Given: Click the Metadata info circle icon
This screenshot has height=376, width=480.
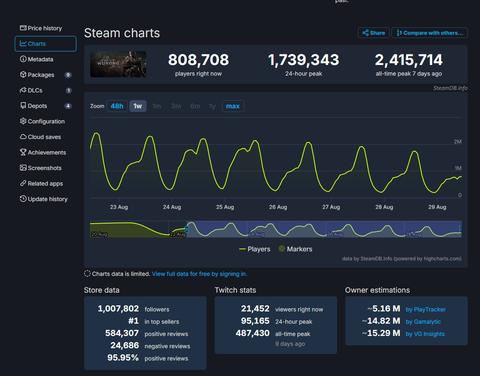Looking at the screenshot, I should click(x=23, y=59).
